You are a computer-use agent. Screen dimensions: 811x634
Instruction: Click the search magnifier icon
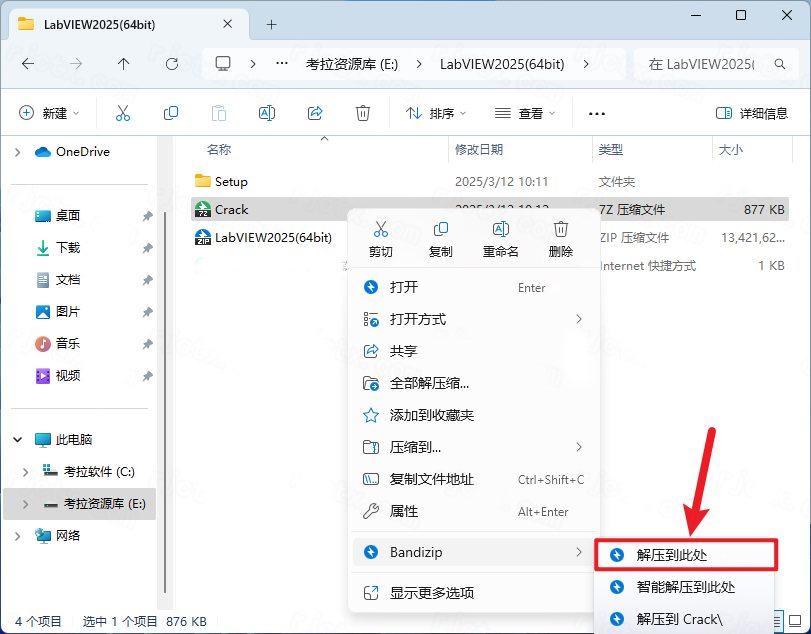[x=779, y=64]
